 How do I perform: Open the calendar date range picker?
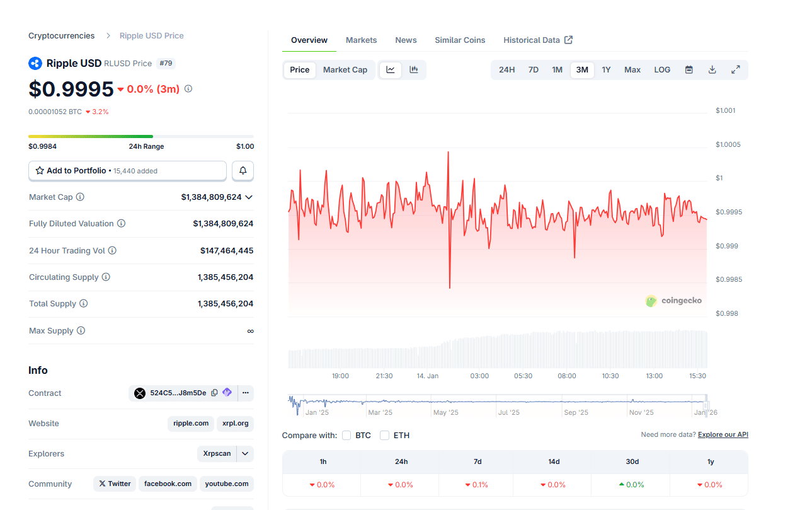click(689, 70)
